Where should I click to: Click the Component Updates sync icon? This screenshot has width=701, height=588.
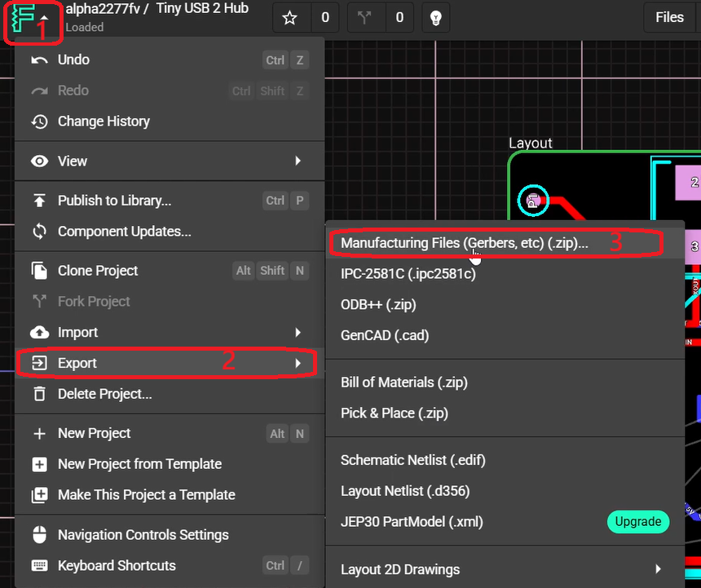coord(39,232)
